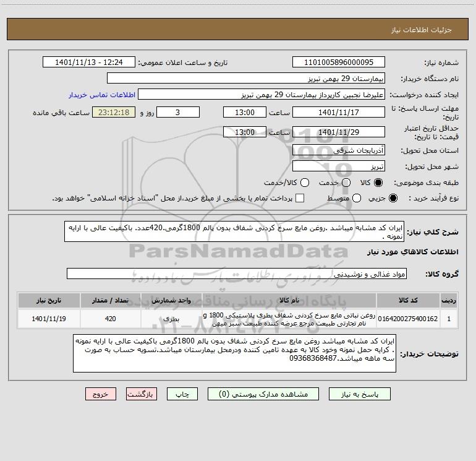This screenshot has height=461, width=476.
Task: Click the جزئیات اطلاعات نیاز header title
Action: coord(422,30)
